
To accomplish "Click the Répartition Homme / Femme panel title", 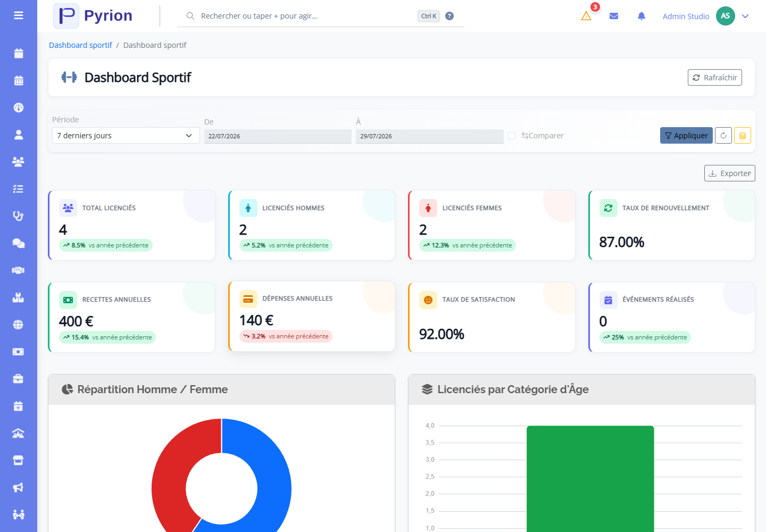I will (153, 389).
